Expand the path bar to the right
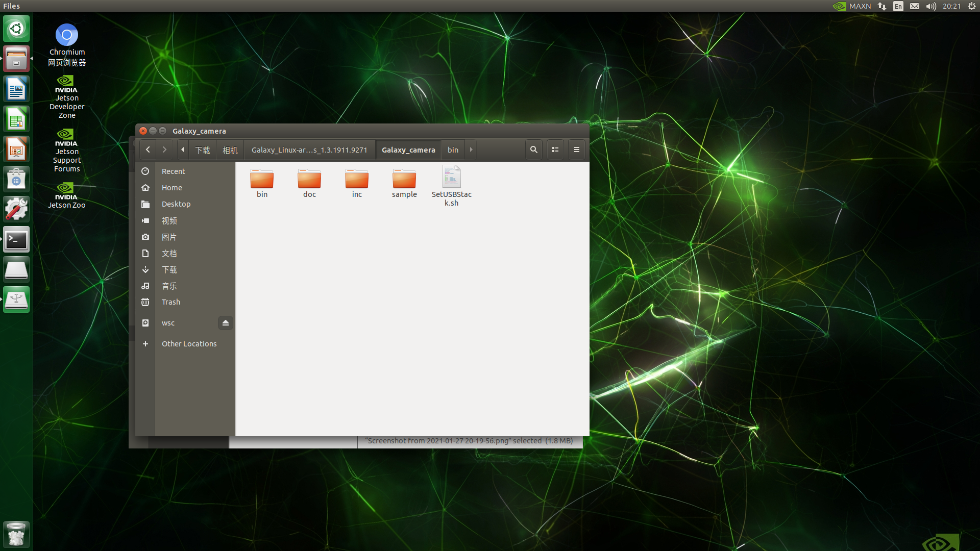The image size is (980, 551). tap(471, 149)
